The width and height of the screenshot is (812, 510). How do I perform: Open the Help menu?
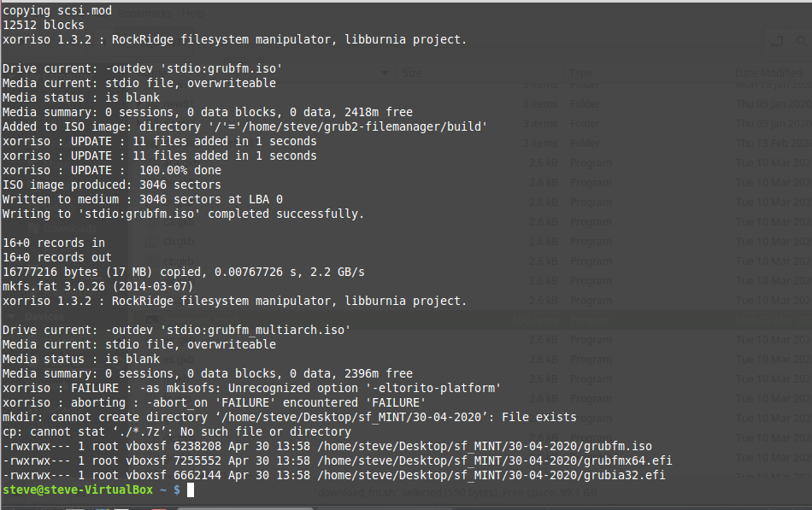192,12
